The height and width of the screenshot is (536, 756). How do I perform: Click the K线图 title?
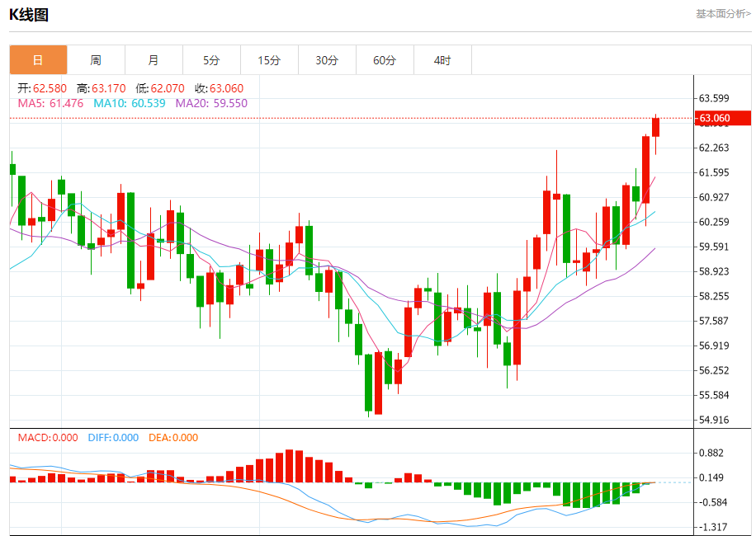click(x=29, y=14)
